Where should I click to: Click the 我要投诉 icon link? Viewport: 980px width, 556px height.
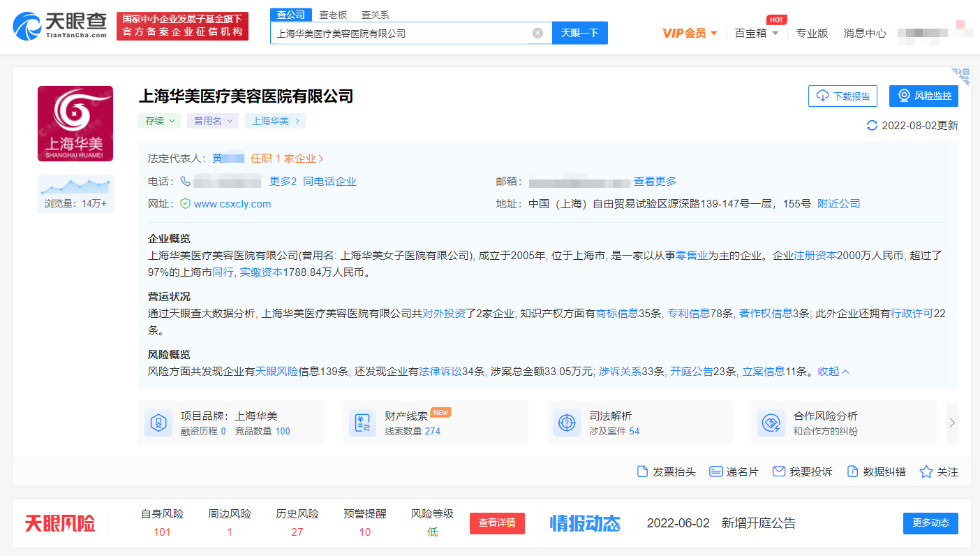tap(803, 471)
